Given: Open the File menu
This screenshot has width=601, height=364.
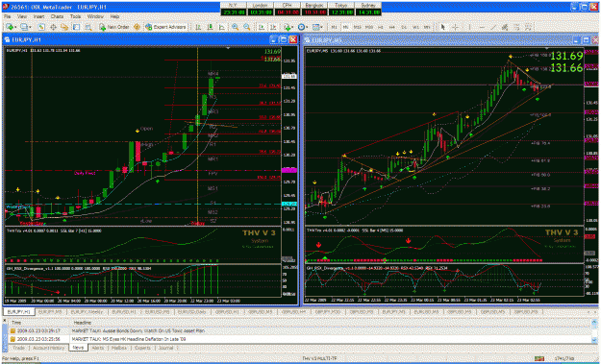Looking at the screenshot, I should coord(8,17).
